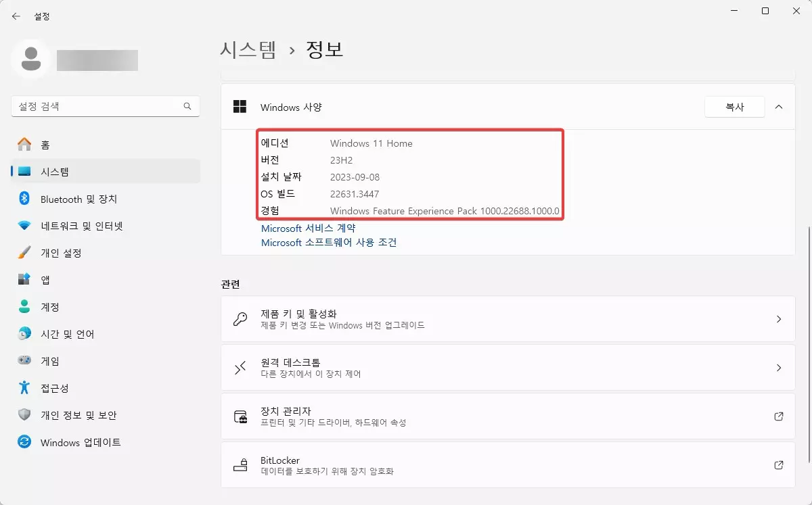Click the 네트워크 및 인터넷 Wi-Fi icon
Viewport: 812px width, 505px height.
[x=24, y=226]
